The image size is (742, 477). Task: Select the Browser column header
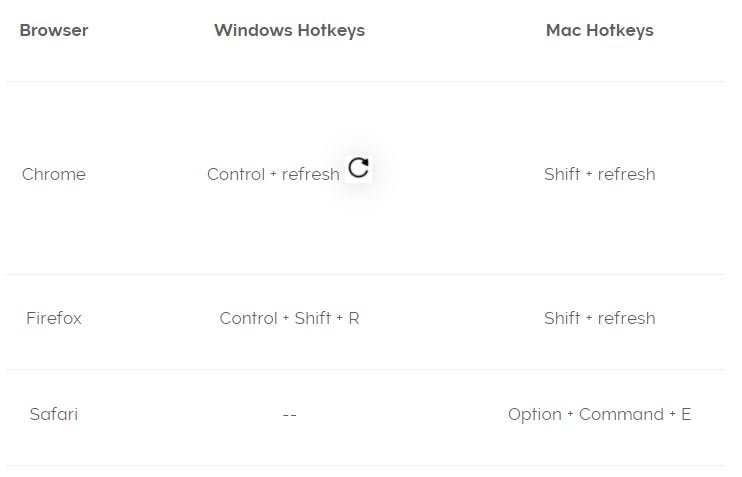(x=54, y=30)
